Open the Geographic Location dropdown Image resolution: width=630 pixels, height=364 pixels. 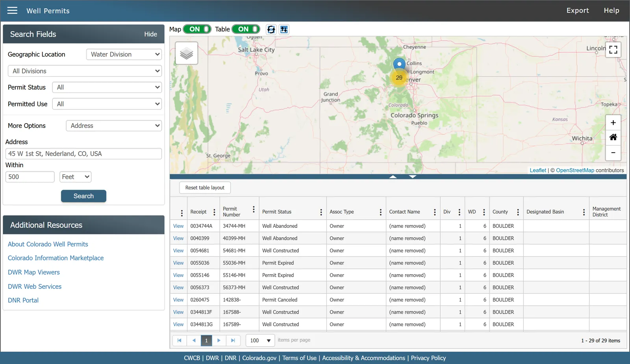(124, 54)
